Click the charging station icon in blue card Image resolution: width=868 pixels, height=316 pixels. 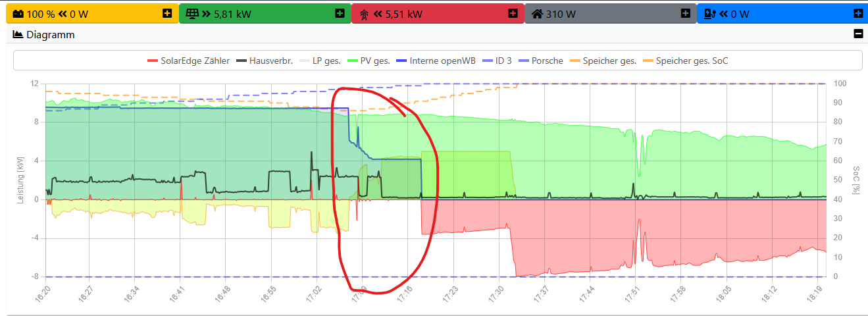pyautogui.click(x=710, y=13)
